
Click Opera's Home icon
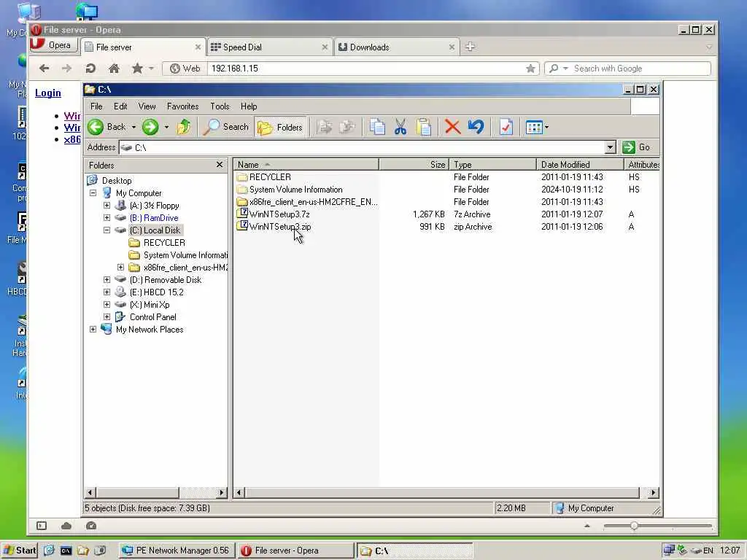pos(114,69)
